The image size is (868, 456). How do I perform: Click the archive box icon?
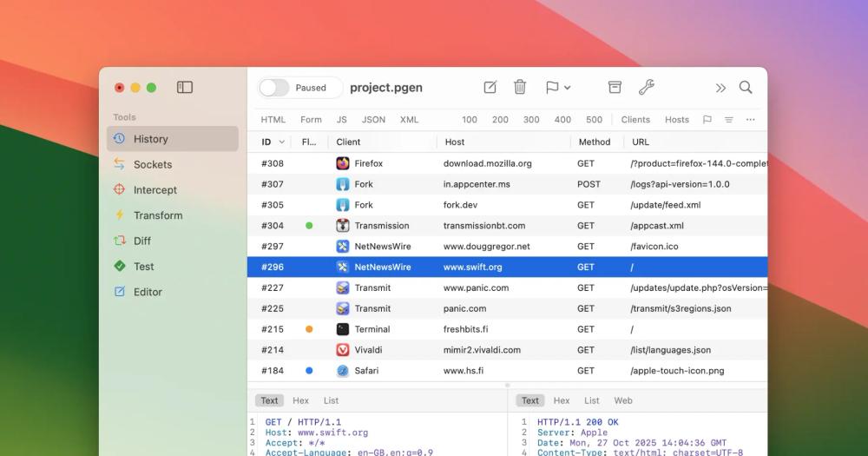pyautogui.click(x=615, y=87)
